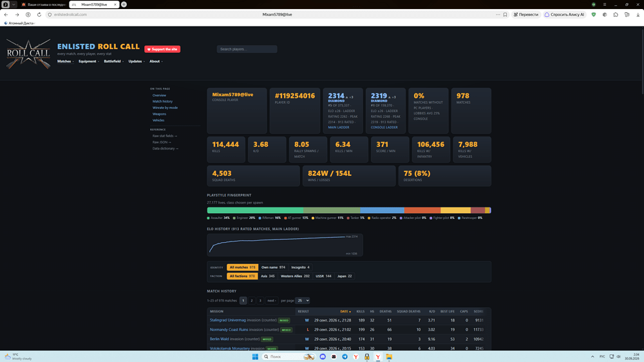Go to match history page 2

coord(252,301)
